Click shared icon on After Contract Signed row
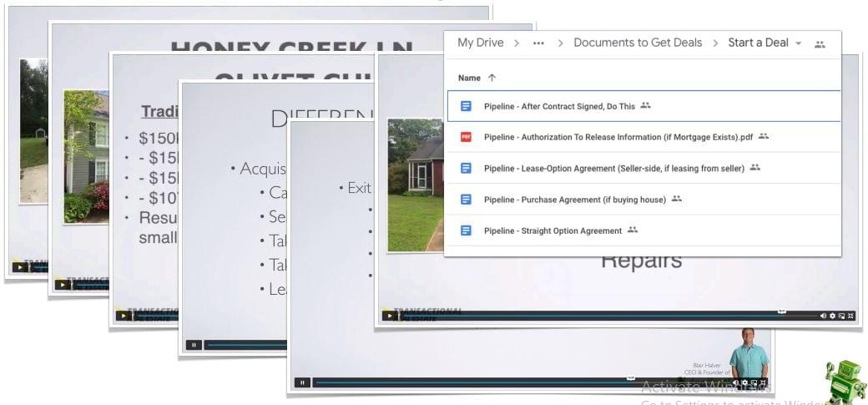The height and width of the screenshot is (405, 868). (645, 105)
